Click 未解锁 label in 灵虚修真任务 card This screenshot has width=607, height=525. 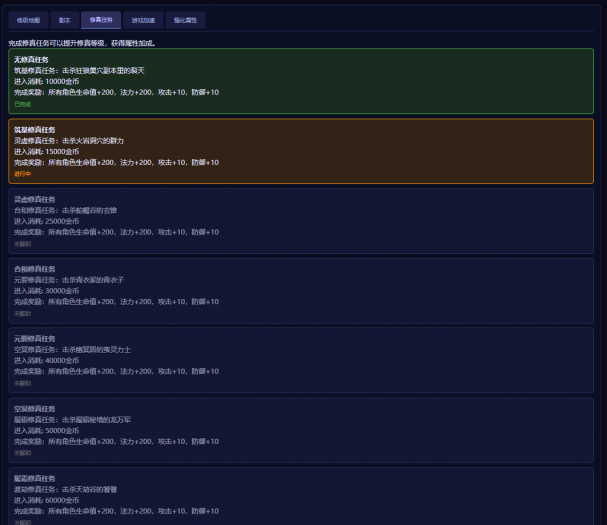pos(22,243)
